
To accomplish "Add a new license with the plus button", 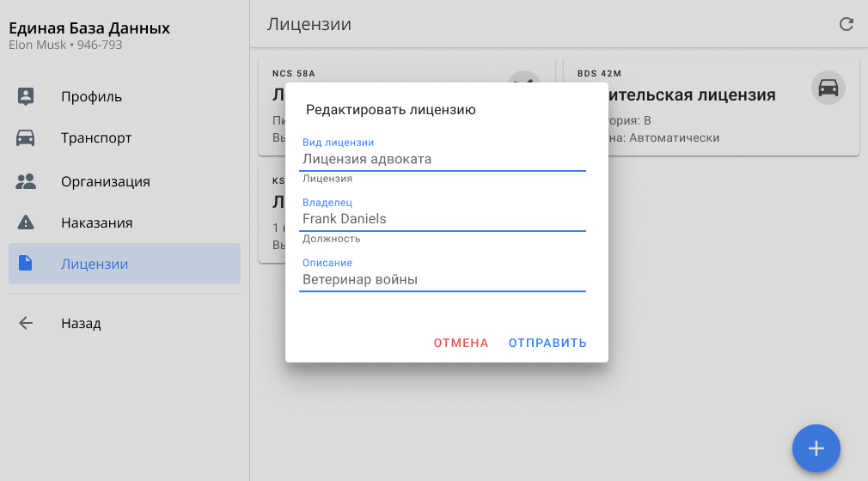I will 816,448.
